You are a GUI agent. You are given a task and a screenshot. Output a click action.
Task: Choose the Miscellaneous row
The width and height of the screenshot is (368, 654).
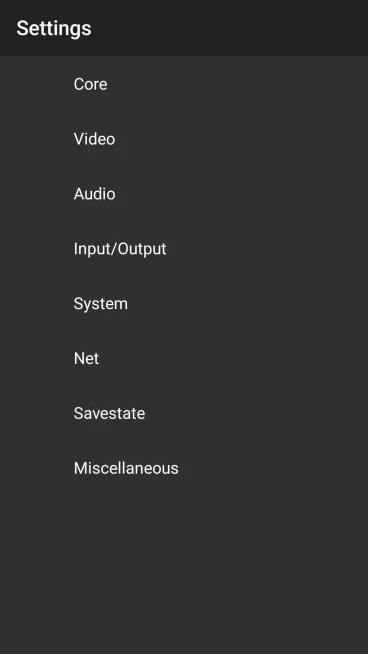[x=184, y=468]
